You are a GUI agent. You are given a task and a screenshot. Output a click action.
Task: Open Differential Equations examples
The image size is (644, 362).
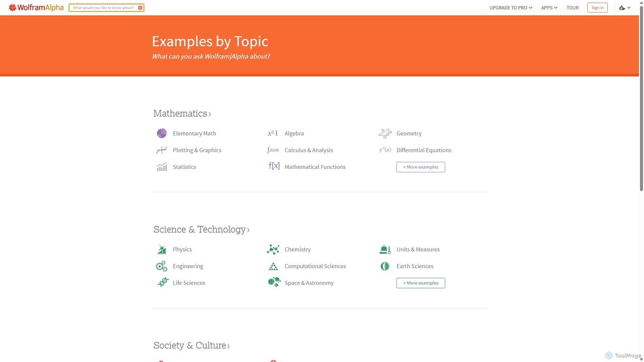[x=424, y=150]
